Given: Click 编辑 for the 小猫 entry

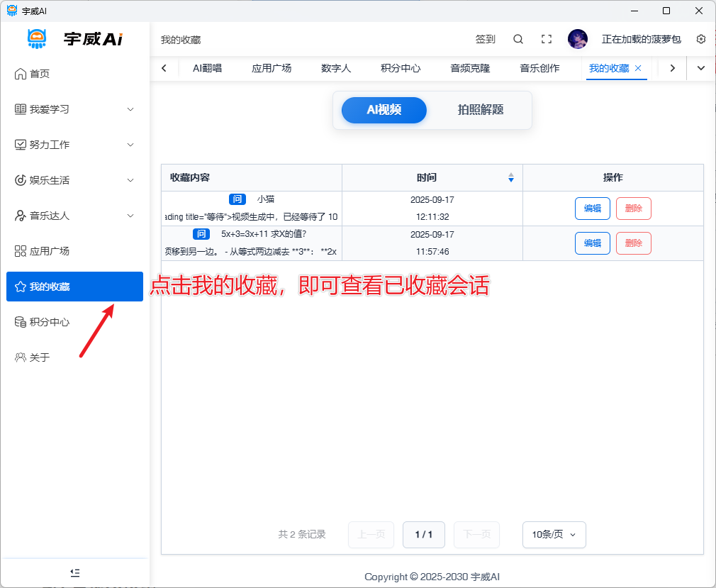Looking at the screenshot, I should point(592,209).
